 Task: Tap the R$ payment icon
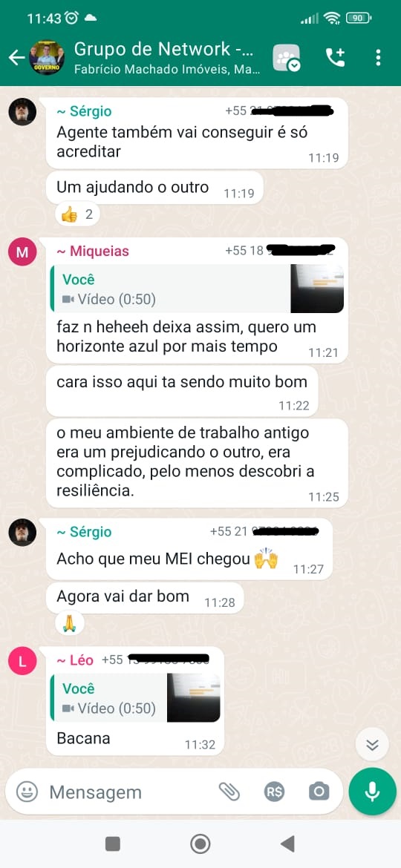click(x=274, y=792)
